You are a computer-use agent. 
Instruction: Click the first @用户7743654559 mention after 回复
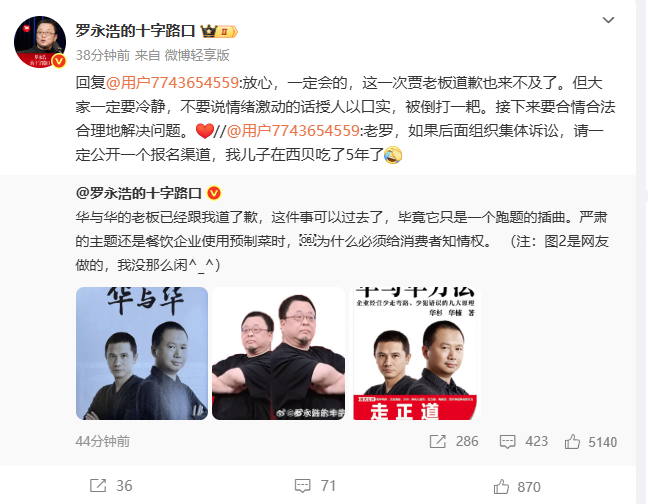tap(172, 83)
